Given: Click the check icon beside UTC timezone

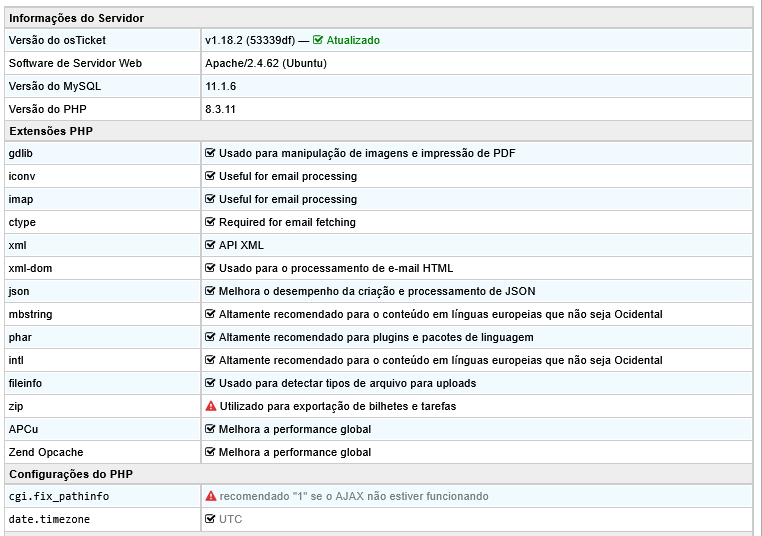Looking at the screenshot, I should click(x=211, y=519).
